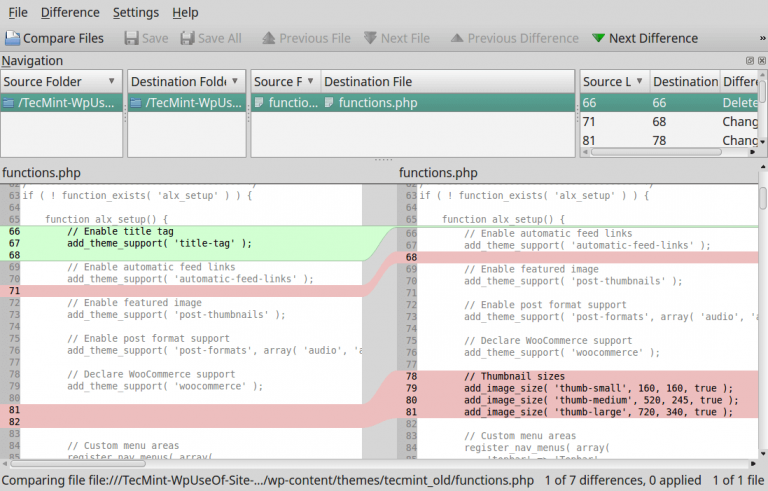Click the Save All icon
Screen dimensions: 768x491
pos(187,38)
